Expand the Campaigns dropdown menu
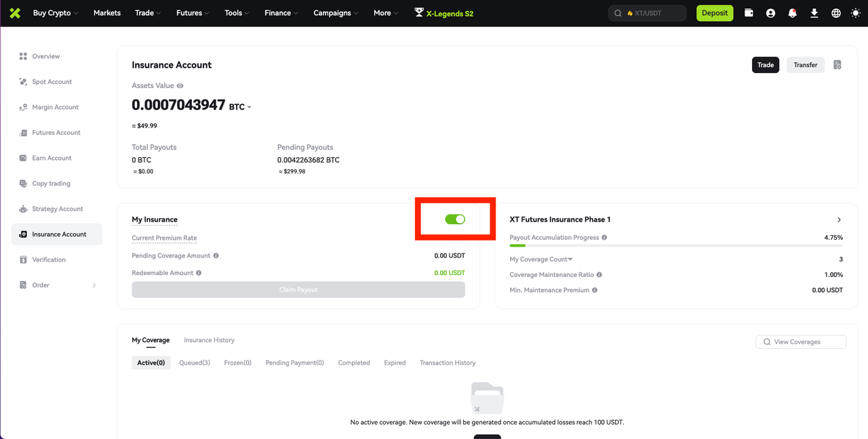 click(336, 13)
